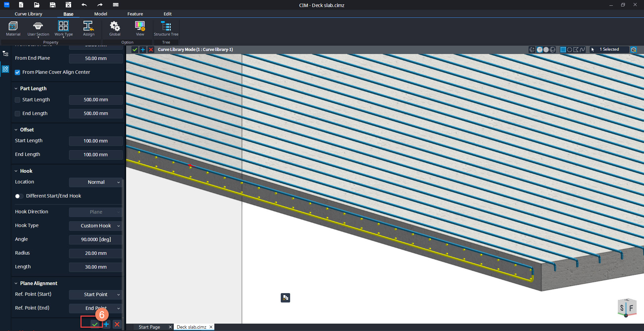Open the tree panel icon in the left sidebar
Screen dimensions: 644x331
coord(5,54)
